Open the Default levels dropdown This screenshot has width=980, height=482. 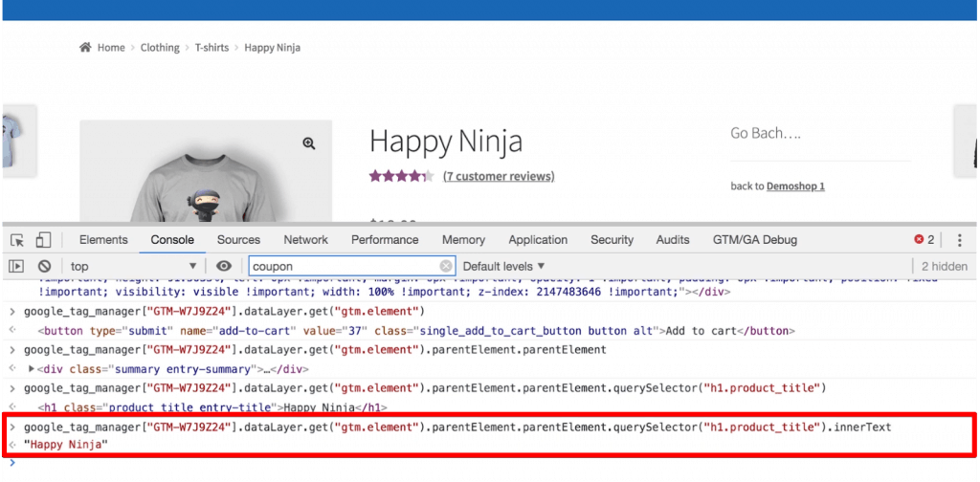point(503,267)
